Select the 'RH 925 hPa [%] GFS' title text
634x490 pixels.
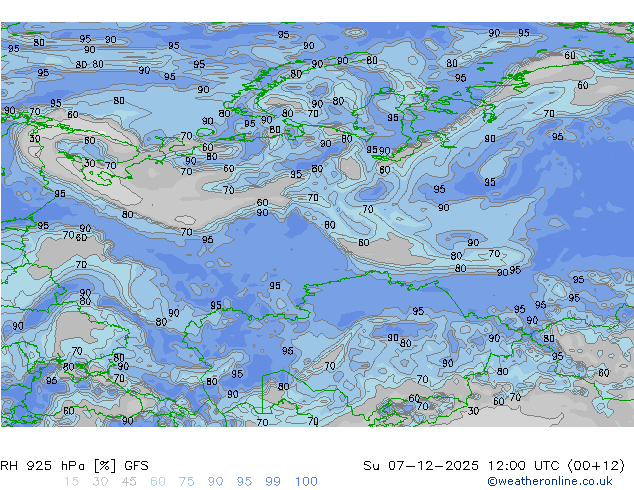pyautogui.click(x=74, y=466)
